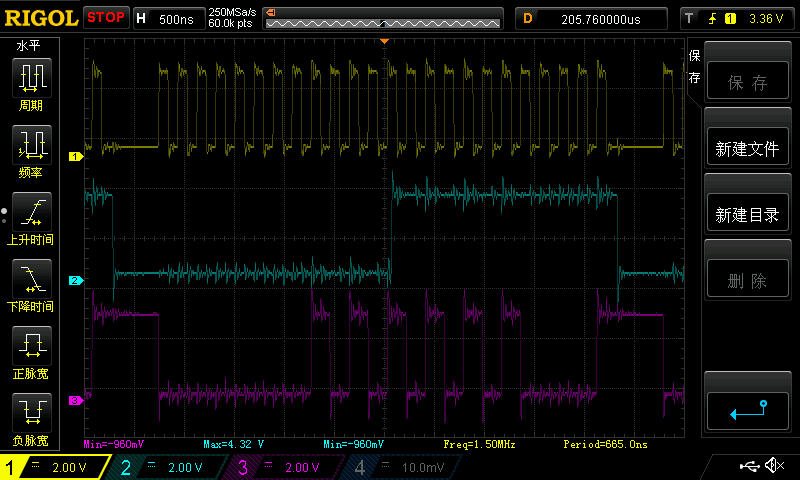The image size is (800, 480).
Task: Select the fall time (下降时间) icon
Action: (32, 279)
